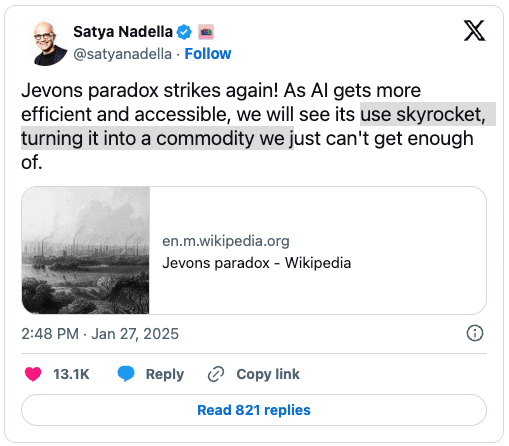
Task: Click the Jevons paradox - Wikipedia title
Action: point(257,263)
